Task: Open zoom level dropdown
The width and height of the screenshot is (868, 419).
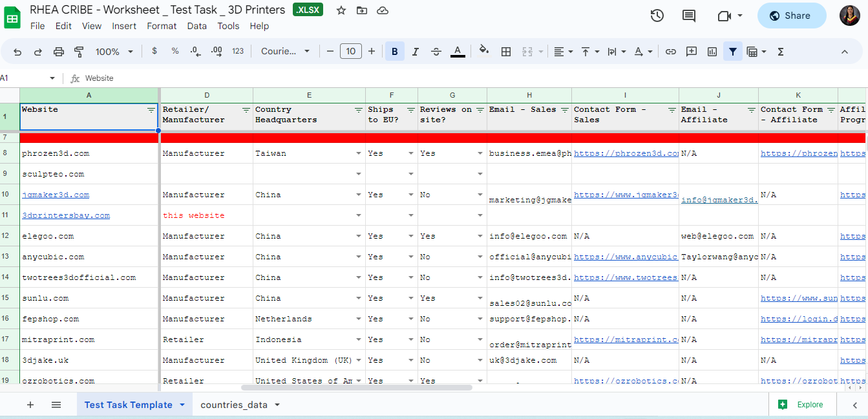Action: click(x=114, y=52)
